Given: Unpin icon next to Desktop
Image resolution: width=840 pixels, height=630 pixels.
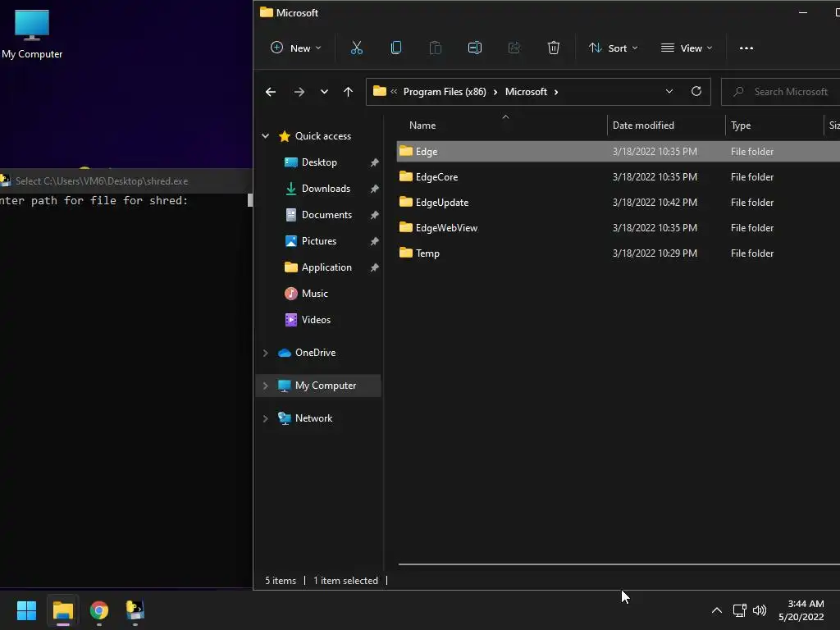Looking at the screenshot, I should click(374, 162).
